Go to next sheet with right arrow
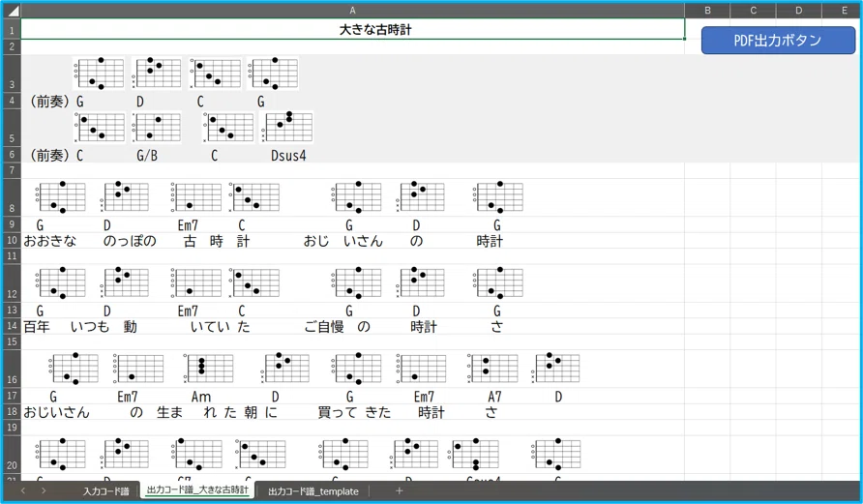This screenshot has height=504, width=863. coord(44,490)
